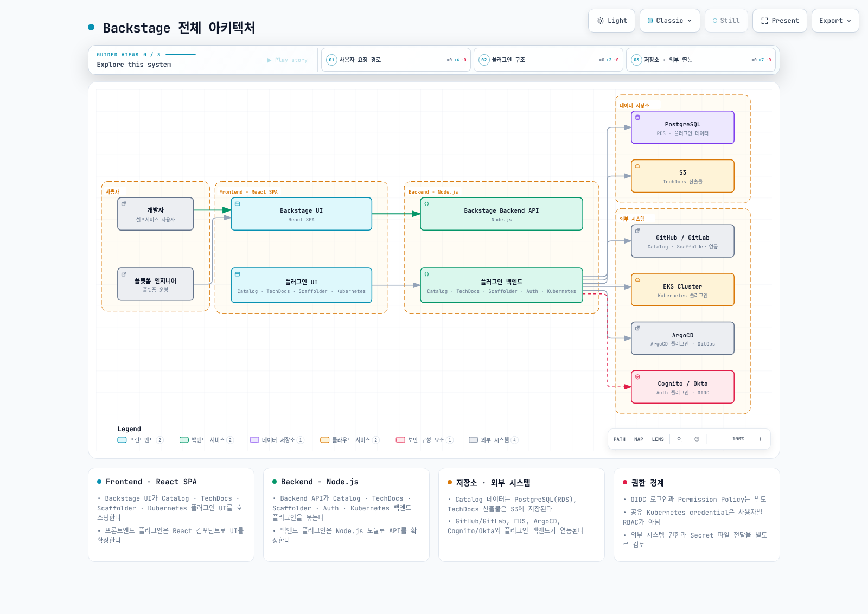868x614 pixels.
Task: Select the Backend - Node.js info card
Action: click(346, 515)
